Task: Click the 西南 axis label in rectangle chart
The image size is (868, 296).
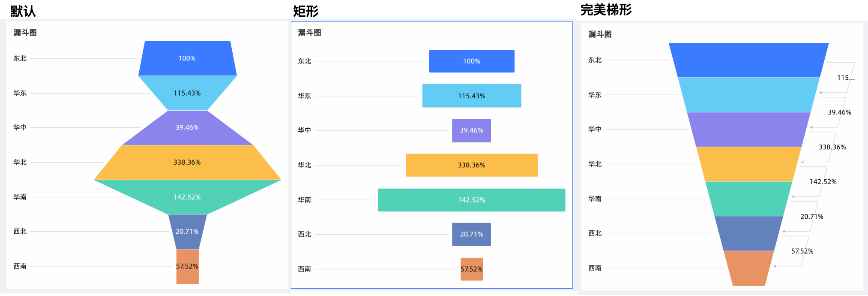Action: tap(304, 269)
